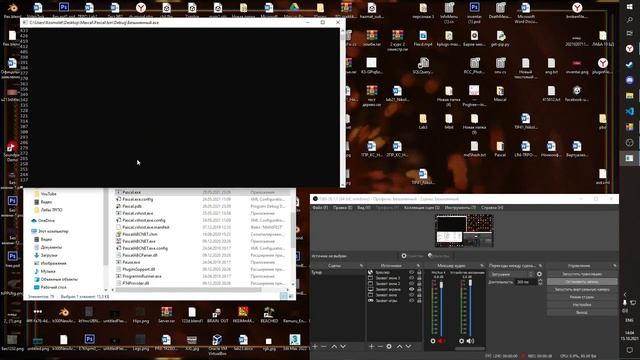The width and height of the screenshot is (640, 360).
Task: Show hidden system tray icons chevron
Action: tap(625, 294)
